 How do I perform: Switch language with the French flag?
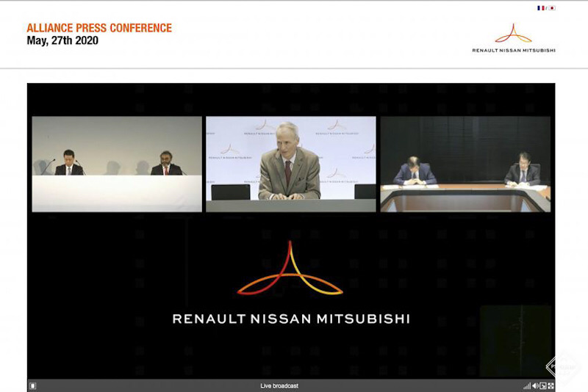pos(541,8)
